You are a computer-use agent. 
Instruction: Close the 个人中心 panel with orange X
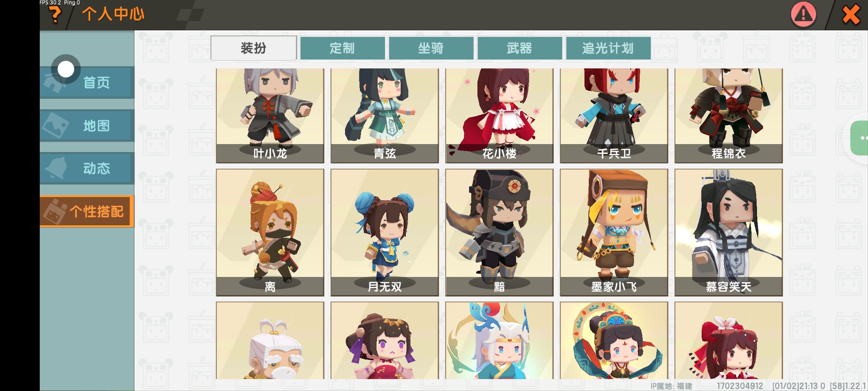click(x=851, y=15)
